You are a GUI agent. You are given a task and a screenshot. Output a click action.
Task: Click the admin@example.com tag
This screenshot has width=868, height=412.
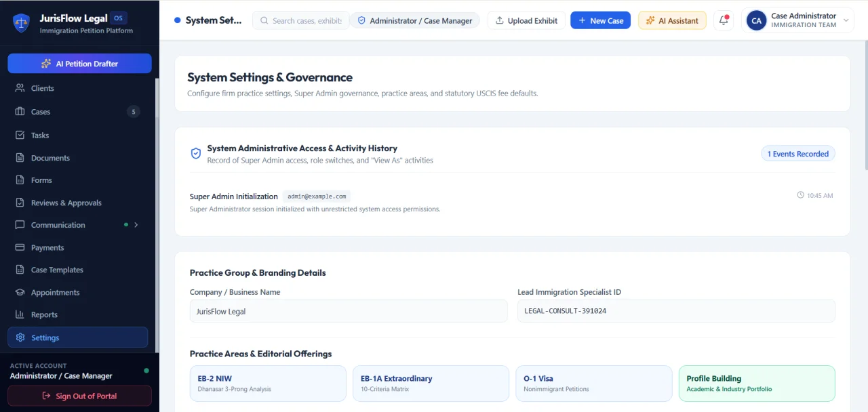click(317, 197)
